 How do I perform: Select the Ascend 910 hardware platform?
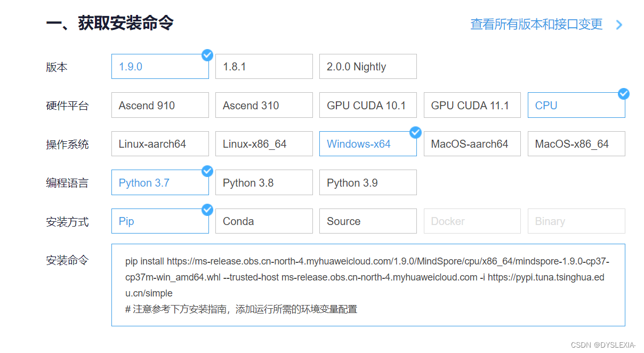[x=159, y=105]
